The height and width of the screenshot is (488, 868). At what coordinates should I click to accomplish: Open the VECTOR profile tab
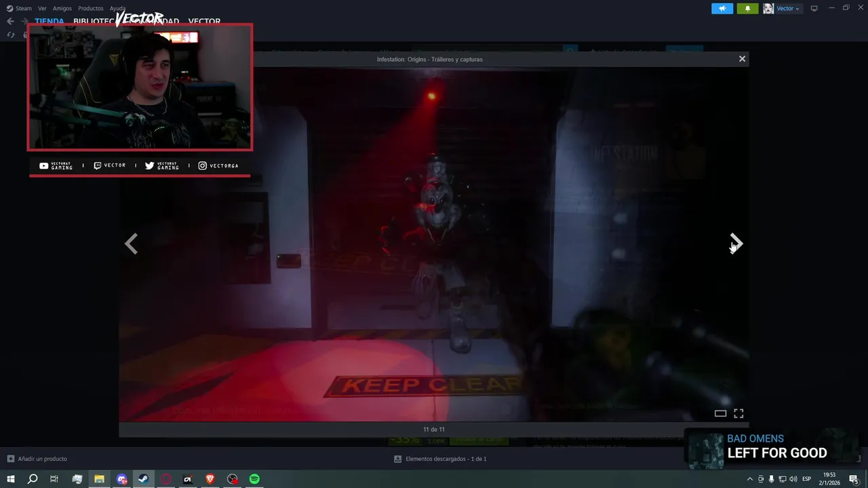pos(204,22)
